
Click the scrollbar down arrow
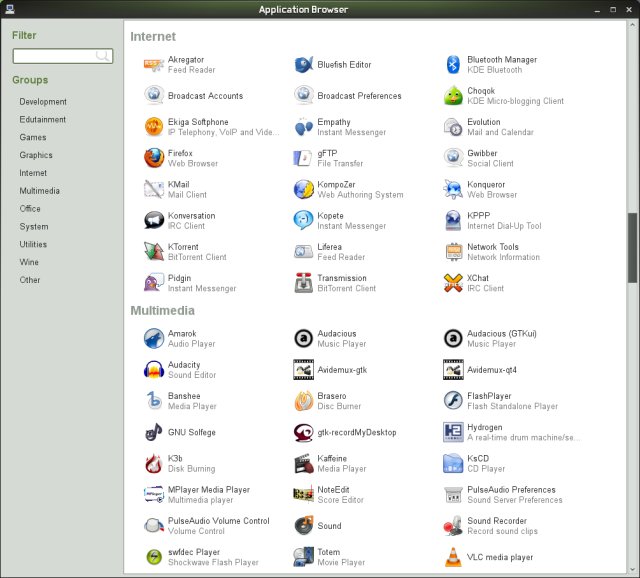point(632,569)
